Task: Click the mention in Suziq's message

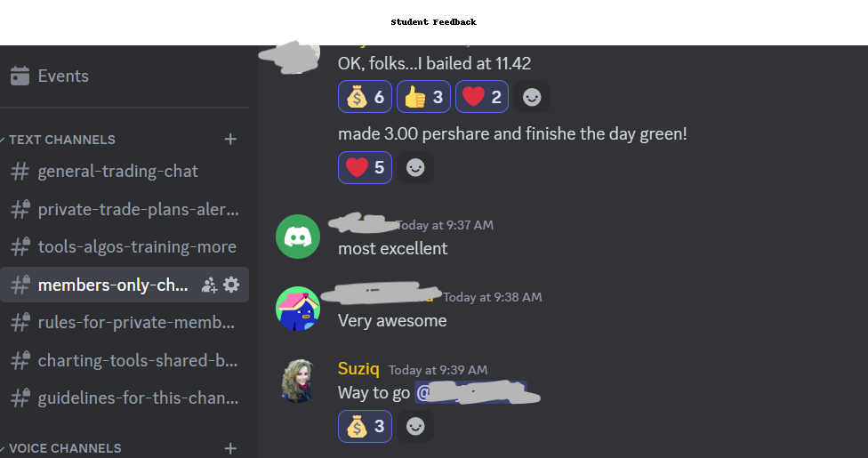Action: pyautogui.click(x=470, y=392)
